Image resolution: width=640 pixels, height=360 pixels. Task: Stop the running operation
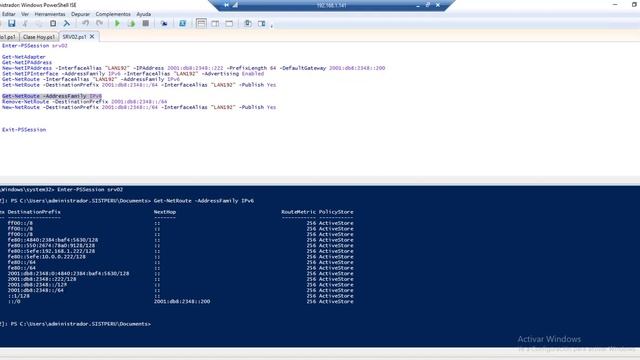coord(145,24)
